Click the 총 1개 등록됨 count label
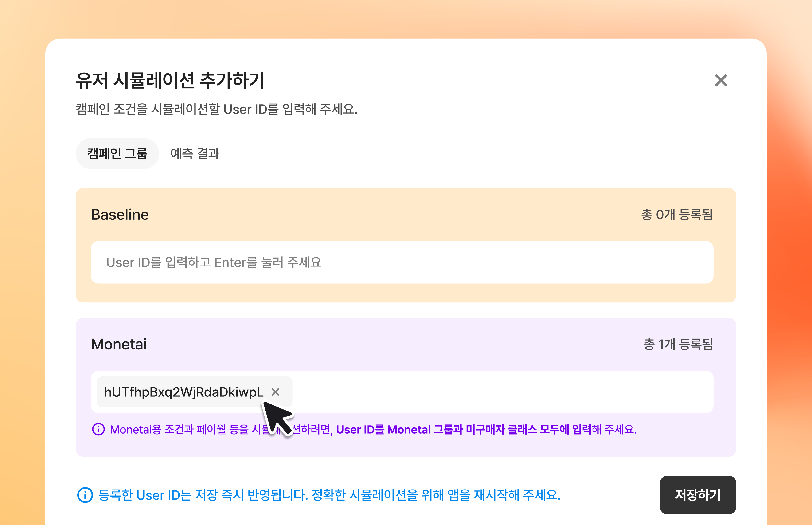The image size is (812, 525). coord(678,344)
